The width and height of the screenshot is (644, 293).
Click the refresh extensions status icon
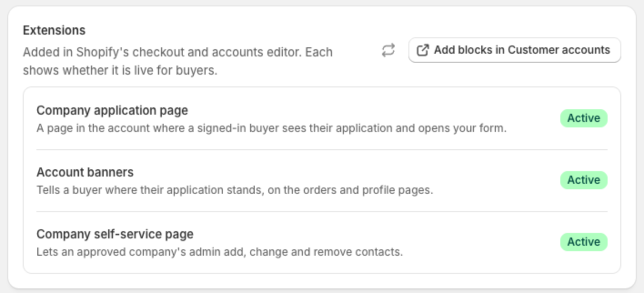(388, 50)
